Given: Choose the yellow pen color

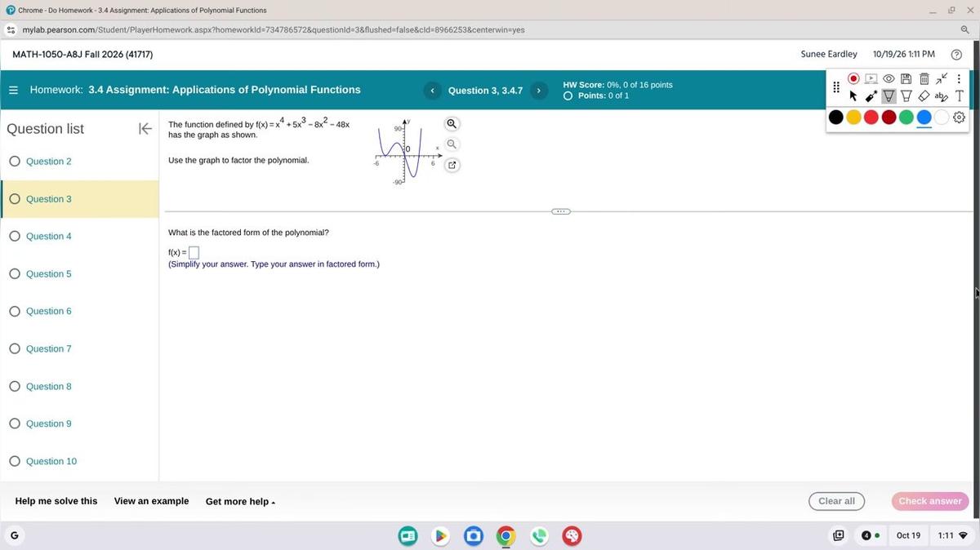Looking at the screenshot, I should tap(853, 118).
